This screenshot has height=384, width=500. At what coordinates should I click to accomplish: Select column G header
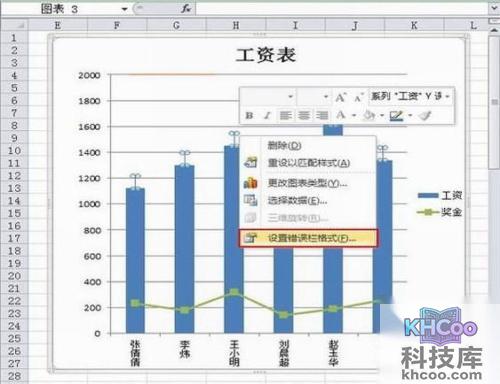point(176,25)
